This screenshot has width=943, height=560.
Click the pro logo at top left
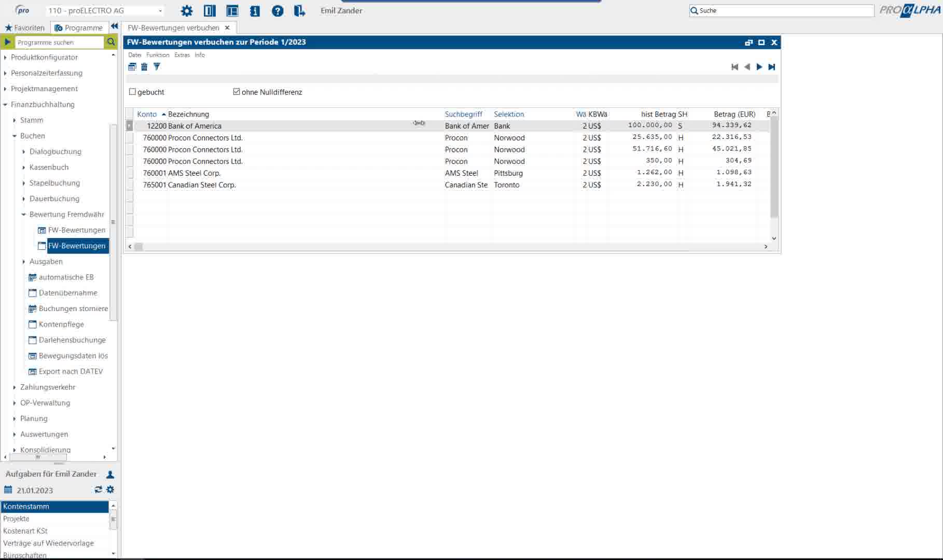22,10
